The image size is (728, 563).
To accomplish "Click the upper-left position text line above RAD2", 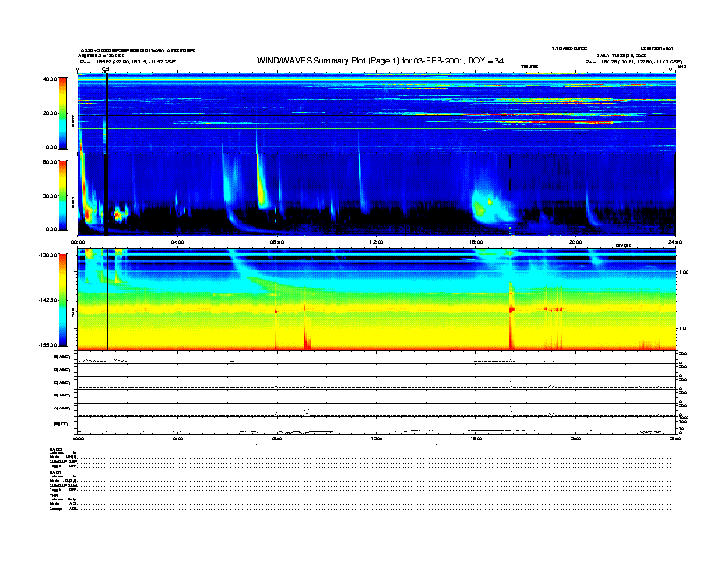I will [x=128, y=62].
